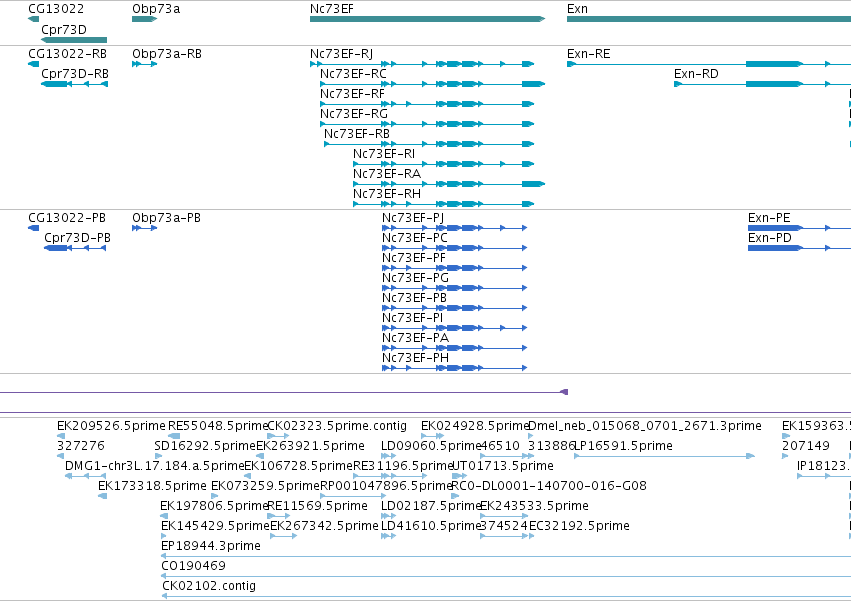Select protein Nc73EF-PF
The height and width of the screenshot is (601, 851).
[x=414, y=258]
